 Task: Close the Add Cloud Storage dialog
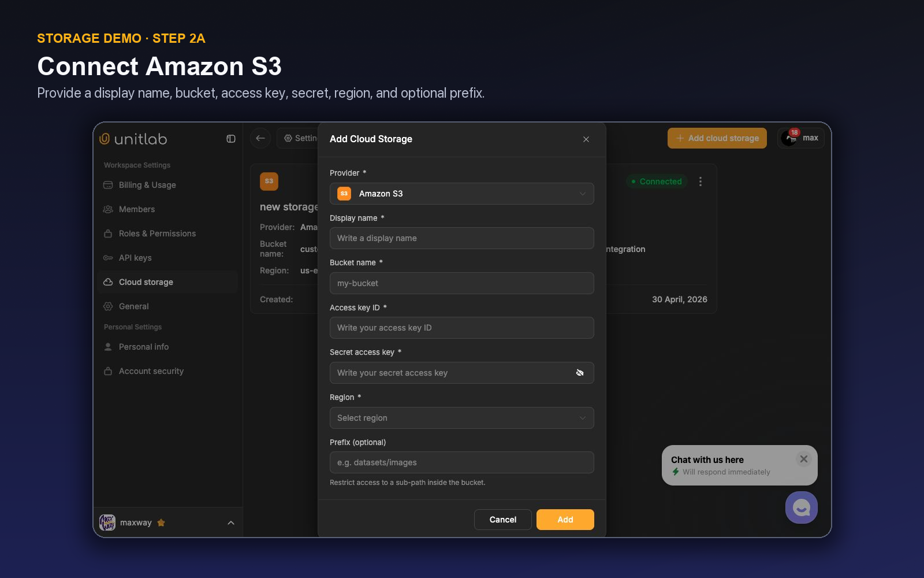pyautogui.click(x=586, y=139)
